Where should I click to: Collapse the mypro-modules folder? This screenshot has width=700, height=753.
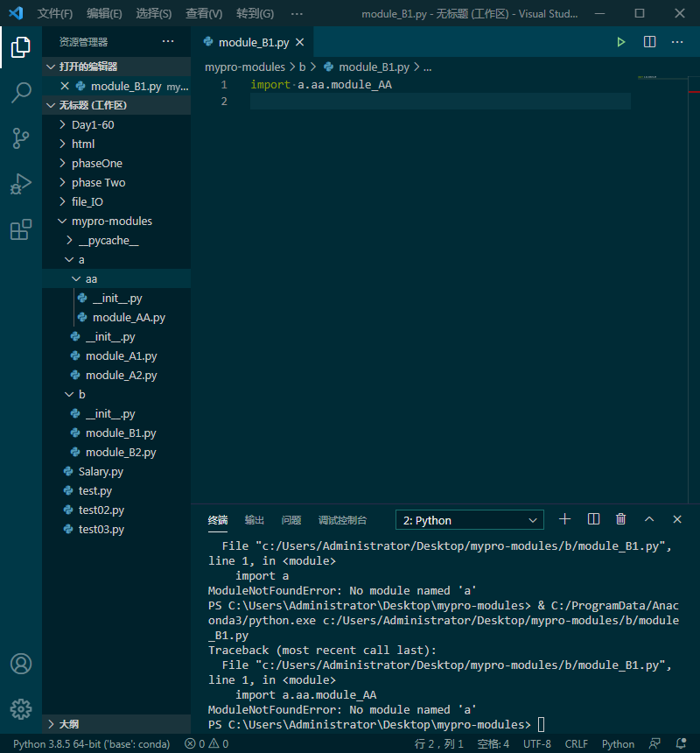[116, 221]
